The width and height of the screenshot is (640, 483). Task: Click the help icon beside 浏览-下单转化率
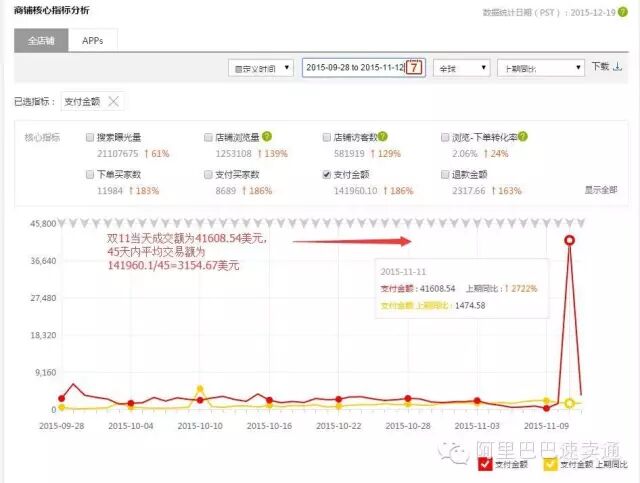pos(523,136)
